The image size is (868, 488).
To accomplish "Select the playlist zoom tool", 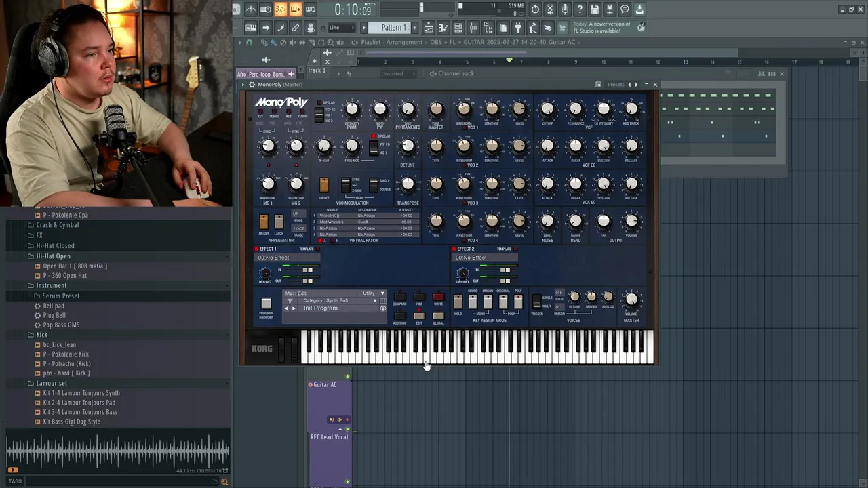I will click(330, 42).
